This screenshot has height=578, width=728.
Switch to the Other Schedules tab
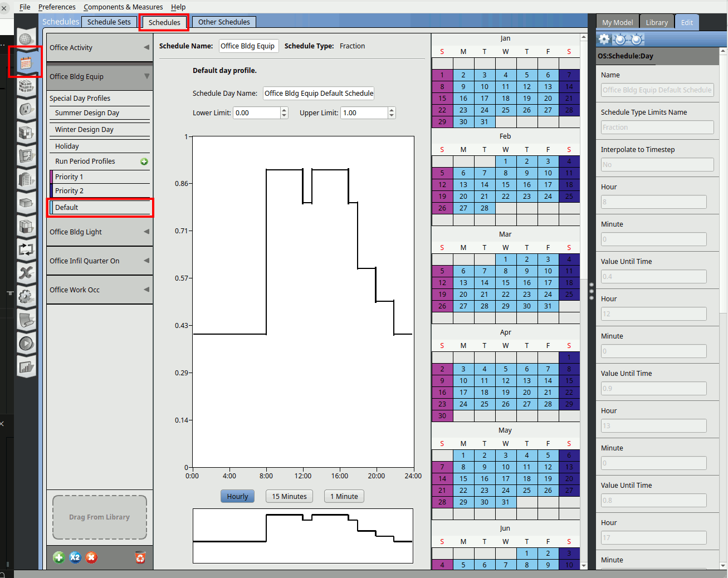point(224,22)
